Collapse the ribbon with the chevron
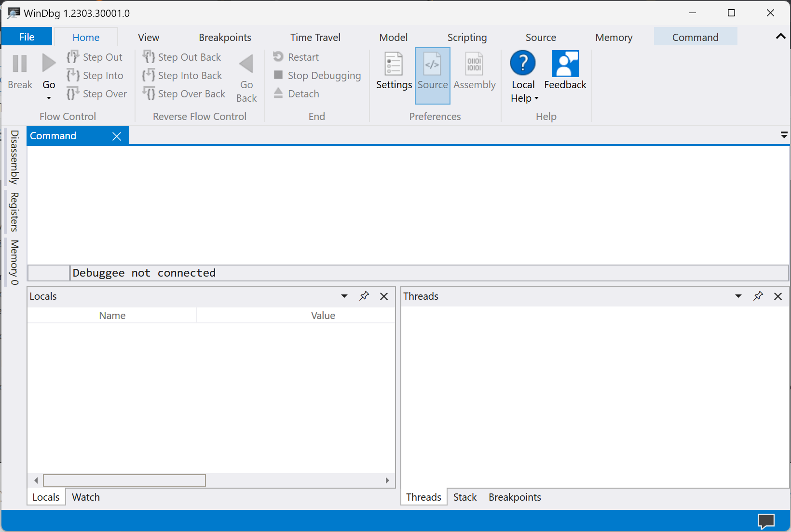The image size is (791, 532). pyautogui.click(x=780, y=36)
